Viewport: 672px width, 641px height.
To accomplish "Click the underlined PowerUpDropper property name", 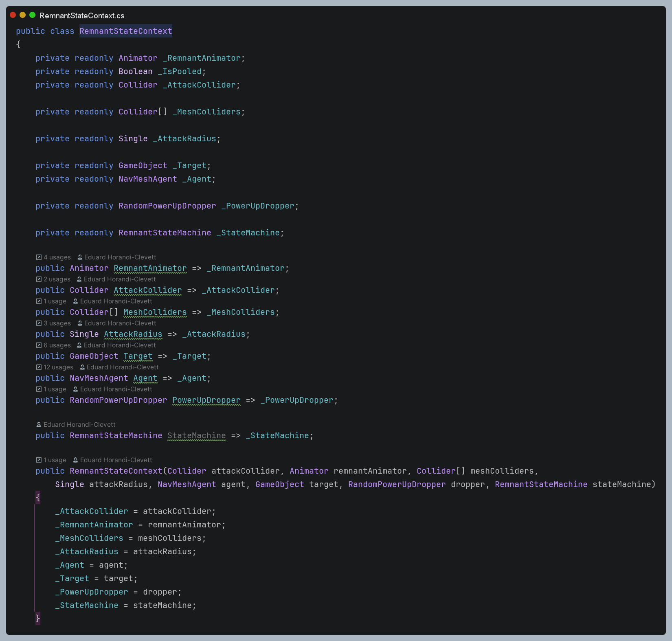I will pos(206,400).
